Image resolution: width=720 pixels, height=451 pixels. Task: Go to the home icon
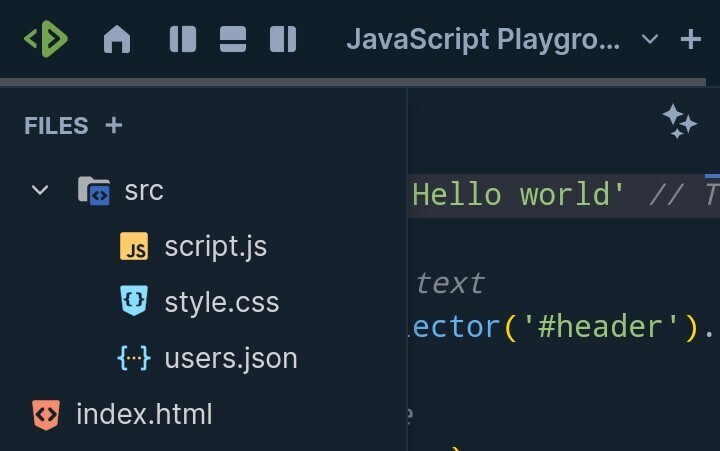pyautogui.click(x=117, y=39)
